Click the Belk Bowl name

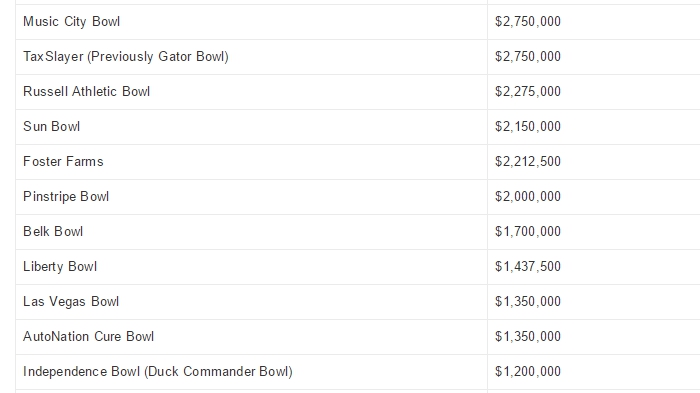tap(53, 231)
